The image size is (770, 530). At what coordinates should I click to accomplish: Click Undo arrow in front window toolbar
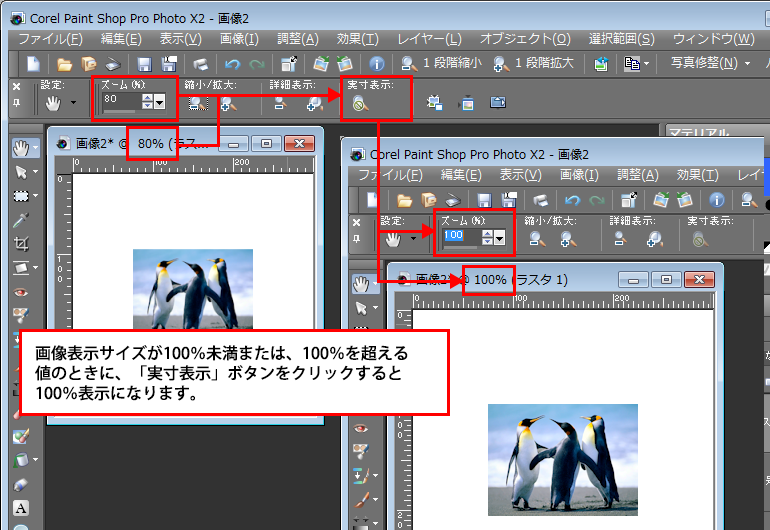(x=573, y=200)
